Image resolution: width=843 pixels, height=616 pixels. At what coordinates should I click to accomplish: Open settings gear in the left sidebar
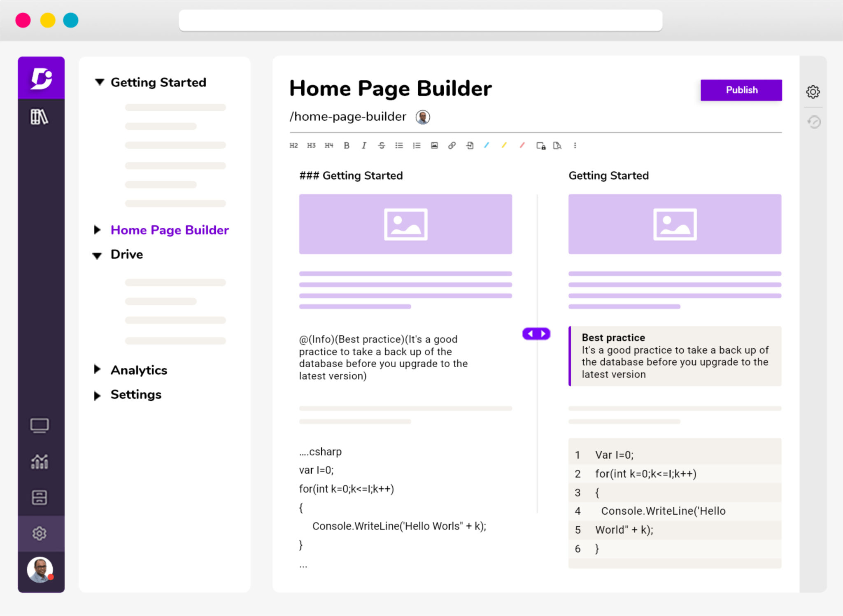click(x=40, y=533)
